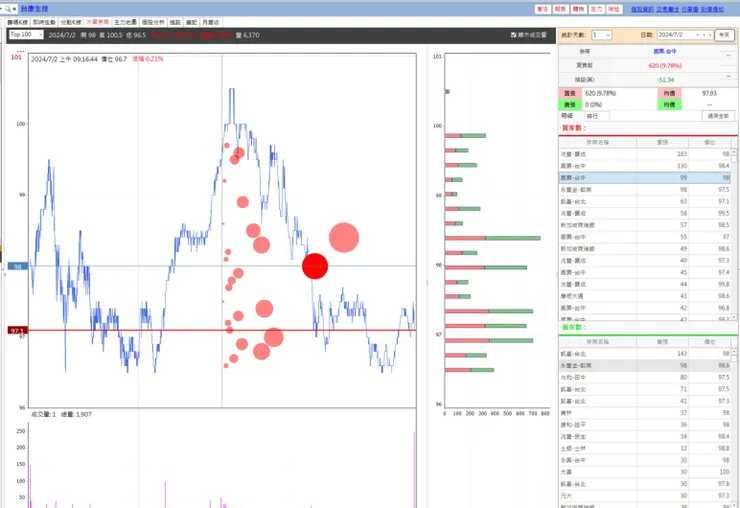The width and height of the screenshot is (740, 508).
Task: Click the blue 98 price marker on the axis
Action: 18,266
